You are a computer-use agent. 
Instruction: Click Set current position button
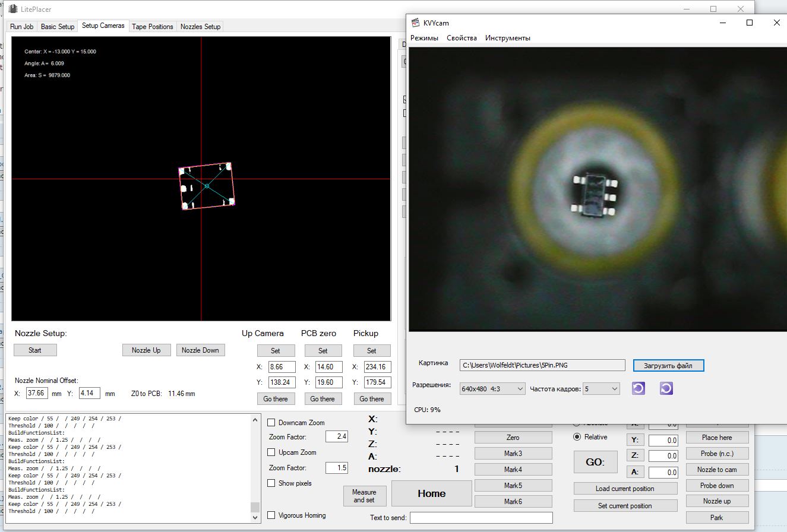coord(625,506)
